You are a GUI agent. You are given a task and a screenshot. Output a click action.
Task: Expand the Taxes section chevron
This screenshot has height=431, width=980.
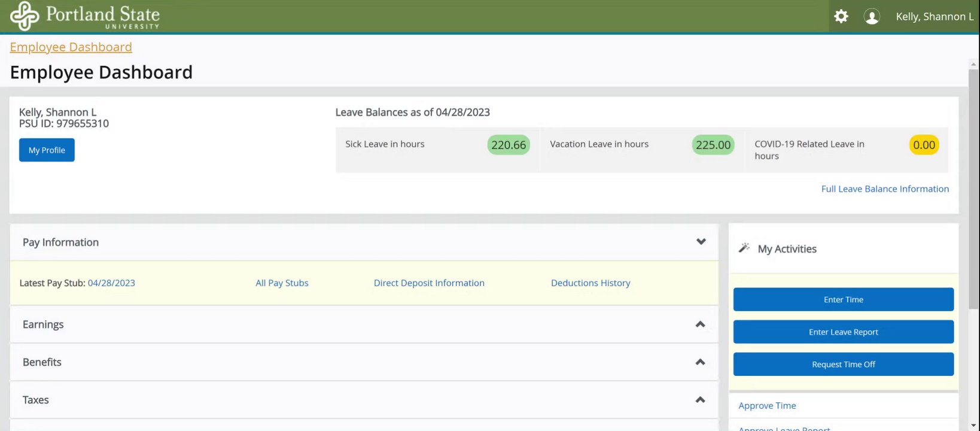point(700,400)
